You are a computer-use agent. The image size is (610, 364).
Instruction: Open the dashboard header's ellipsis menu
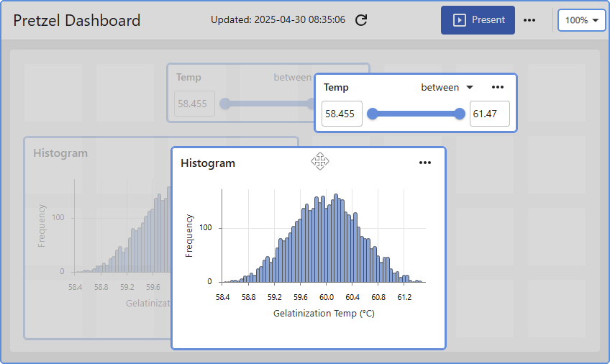(x=529, y=20)
